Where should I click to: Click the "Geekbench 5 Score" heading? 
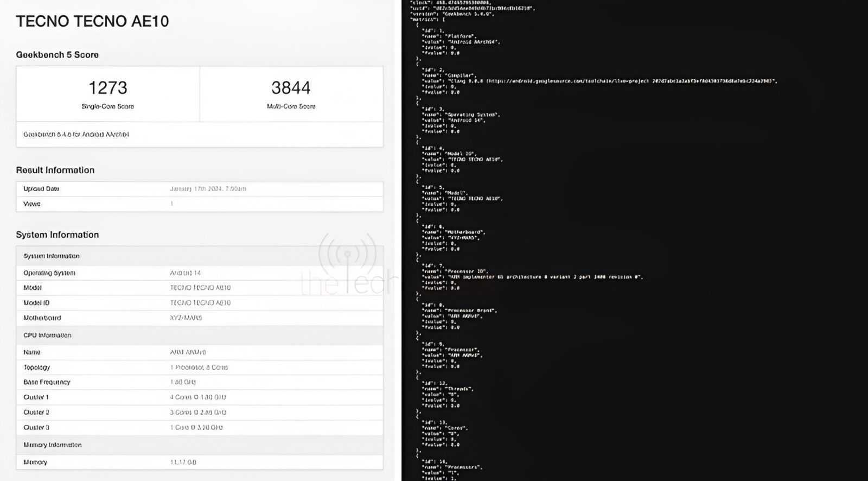click(57, 55)
